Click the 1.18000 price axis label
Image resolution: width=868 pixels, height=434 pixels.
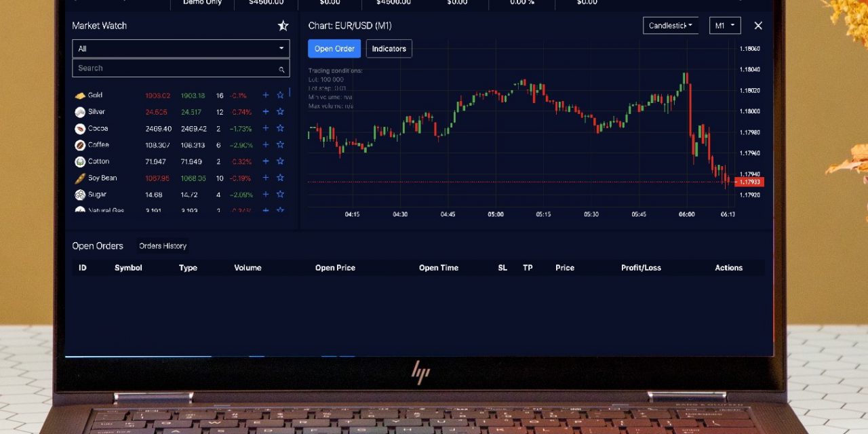(x=750, y=111)
